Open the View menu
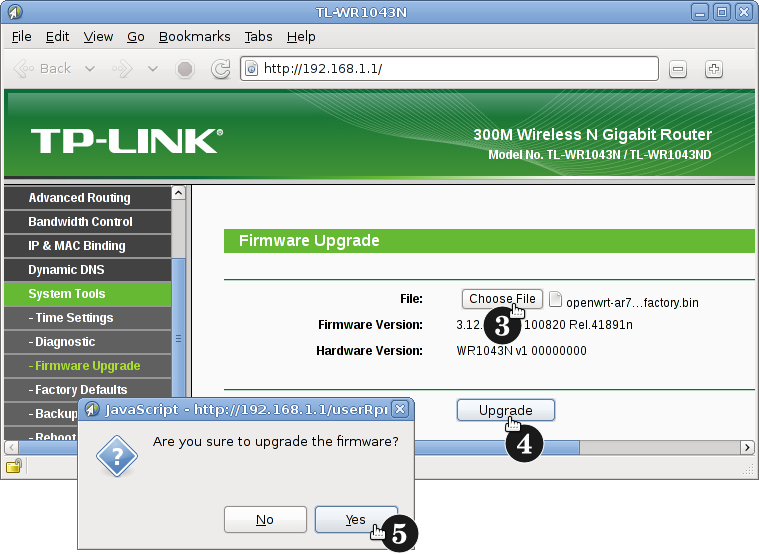Image resolution: width=759 pixels, height=554 pixels. (x=98, y=37)
